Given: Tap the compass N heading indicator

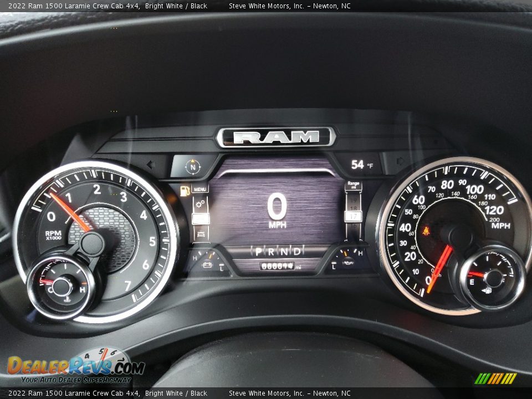Looking at the screenshot, I should pyautogui.click(x=193, y=167).
